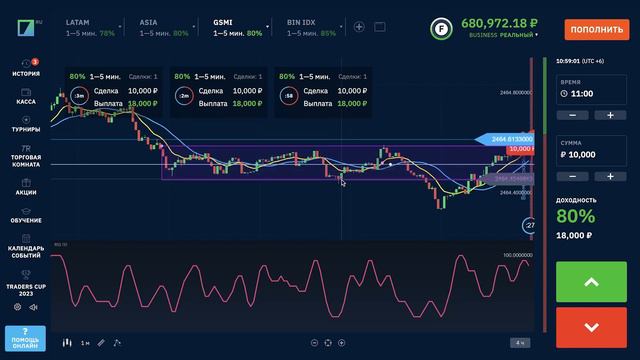Open the second open trade card with 2m timer
Screen dimensions: 640x360
[218, 91]
